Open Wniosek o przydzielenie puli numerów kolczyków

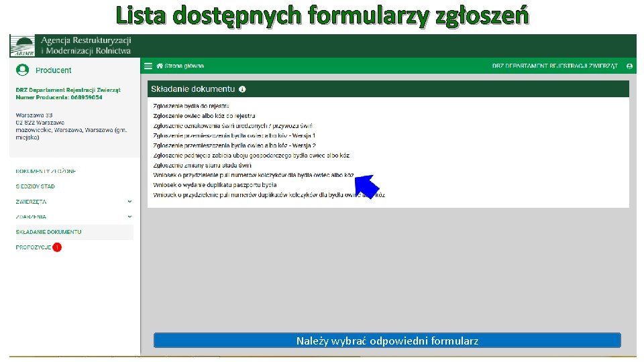[254, 175]
